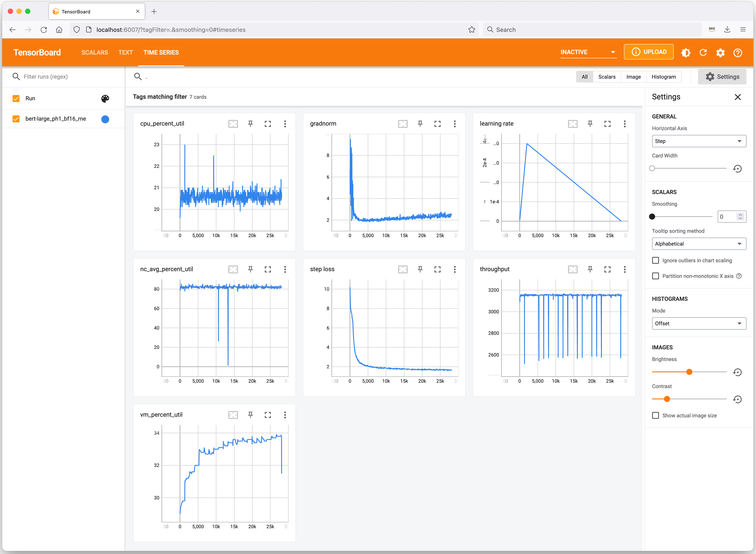Click the reload data icon in the header
Screen dimensions: 756x554
[703, 52]
